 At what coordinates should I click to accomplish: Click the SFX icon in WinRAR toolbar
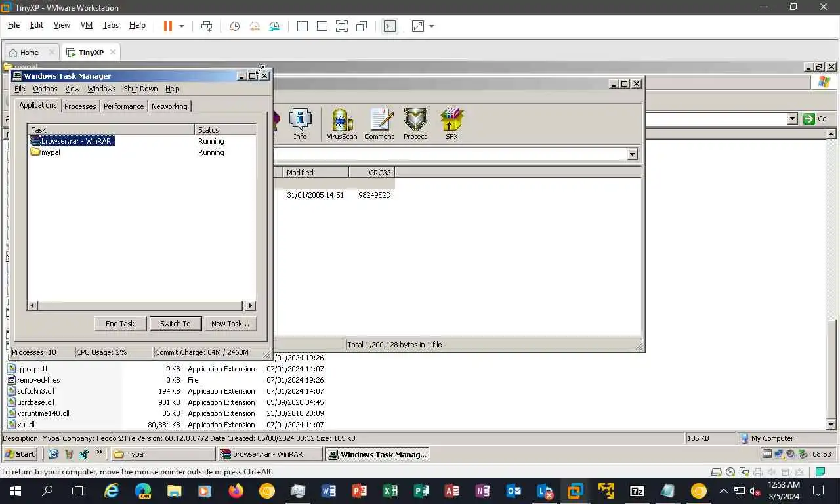451,124
